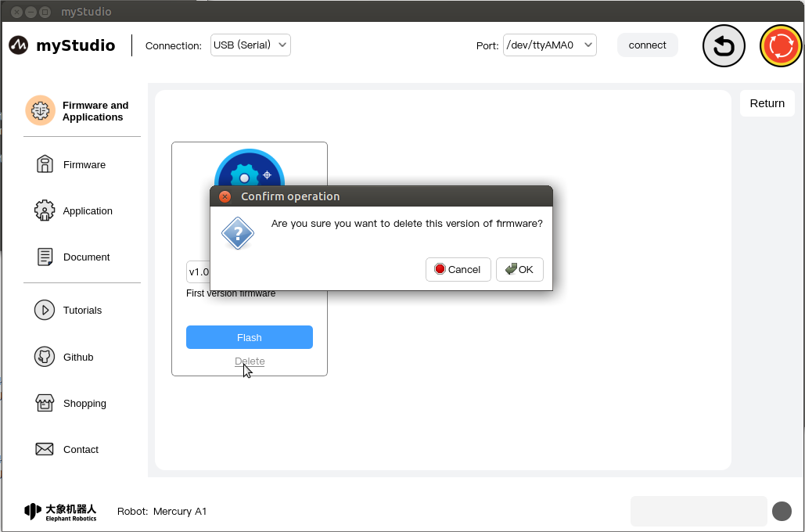Viewport: 805px width, 532px height.
Task: Click the Firmware sidebar icon
Action: click(x=45, y=164)
